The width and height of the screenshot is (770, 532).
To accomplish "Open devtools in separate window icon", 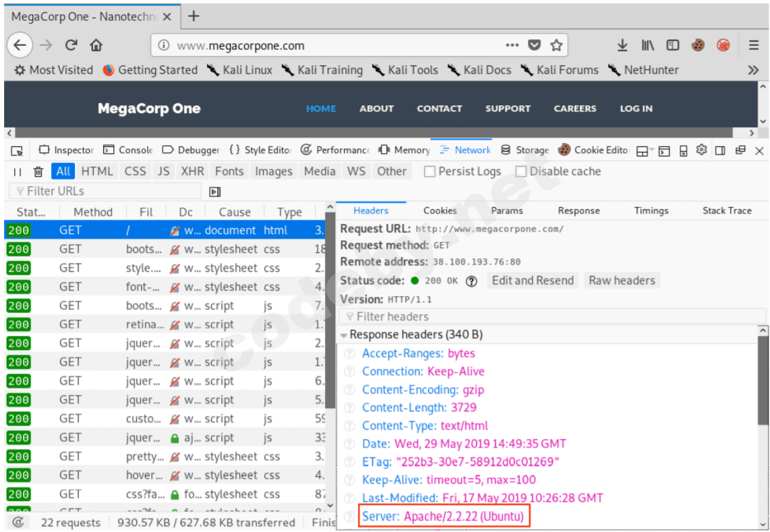I will pyautogui.click(x=740, y=150).
